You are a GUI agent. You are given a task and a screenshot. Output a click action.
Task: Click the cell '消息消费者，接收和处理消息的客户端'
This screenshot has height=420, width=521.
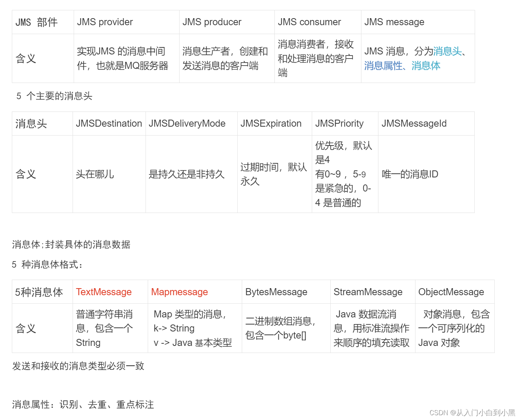[x=318, y=59]
